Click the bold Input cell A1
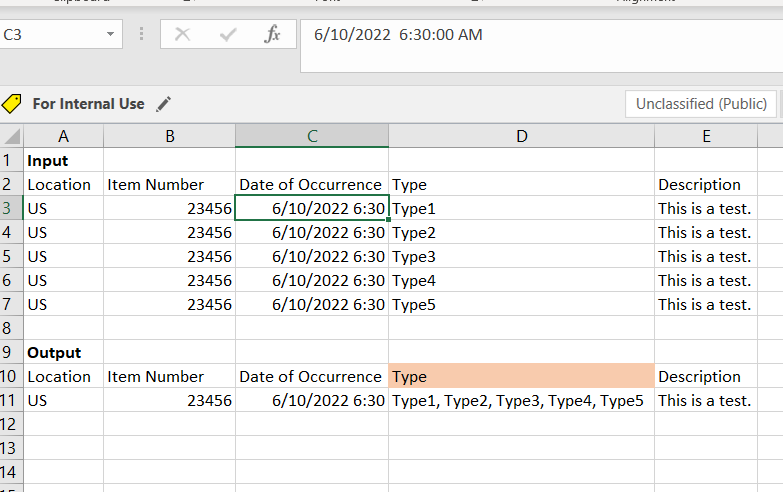Viewport: 783px width, 492px height. 63,160
